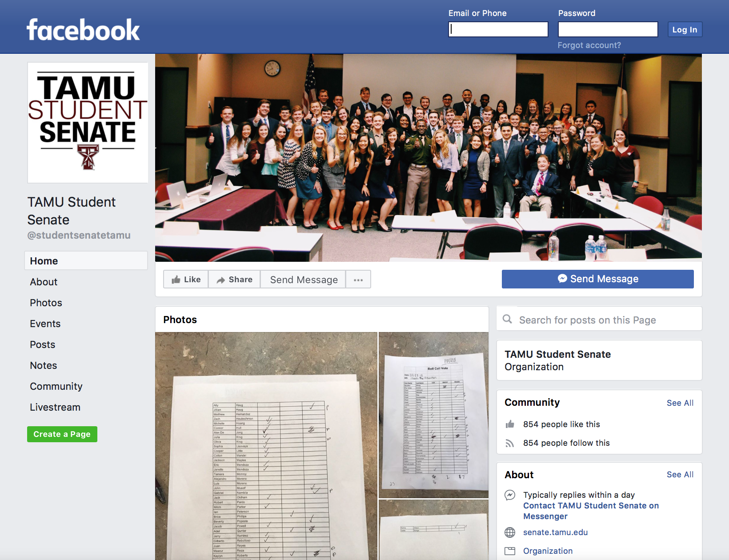Click the Share button with arrow
Screen dimensions: 729x560
[x=234, y=279]
